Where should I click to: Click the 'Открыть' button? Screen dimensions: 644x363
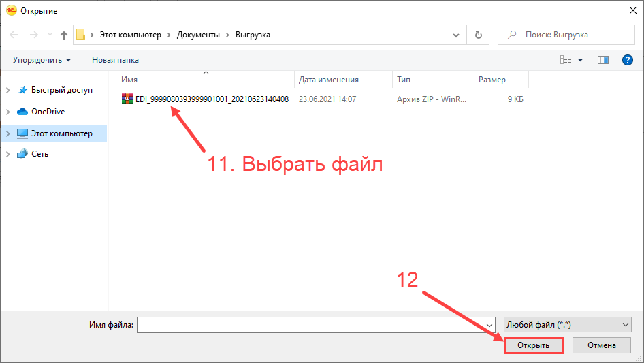533,345
